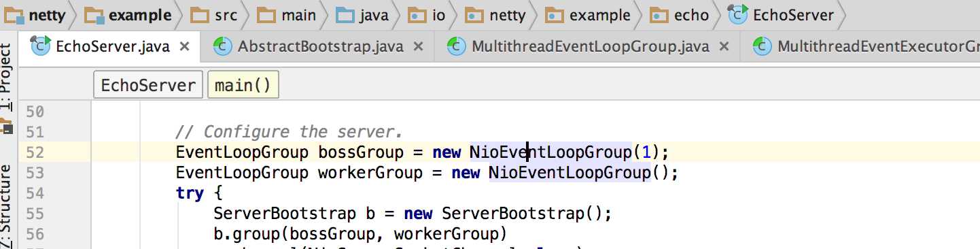The image size is (980, 249).
Task: Close the AbstractBootstrap.java tab
Action: pyautogui.click(x=418, y=47)
